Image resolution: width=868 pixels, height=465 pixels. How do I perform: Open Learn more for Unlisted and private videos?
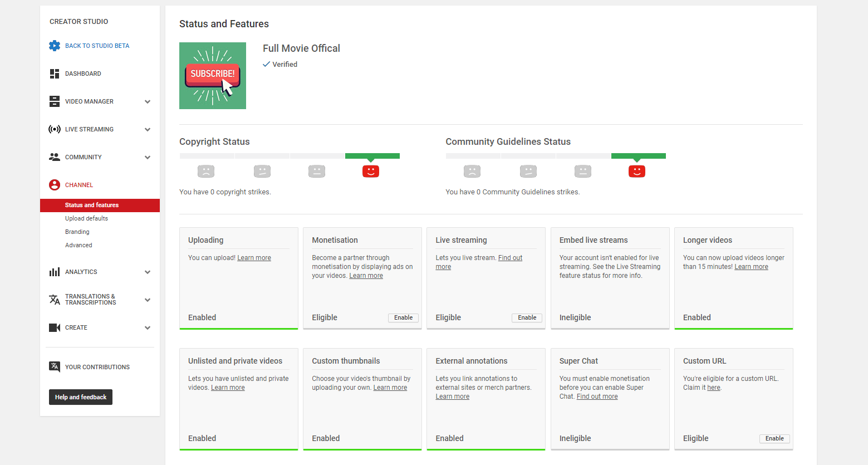point(228,388)
